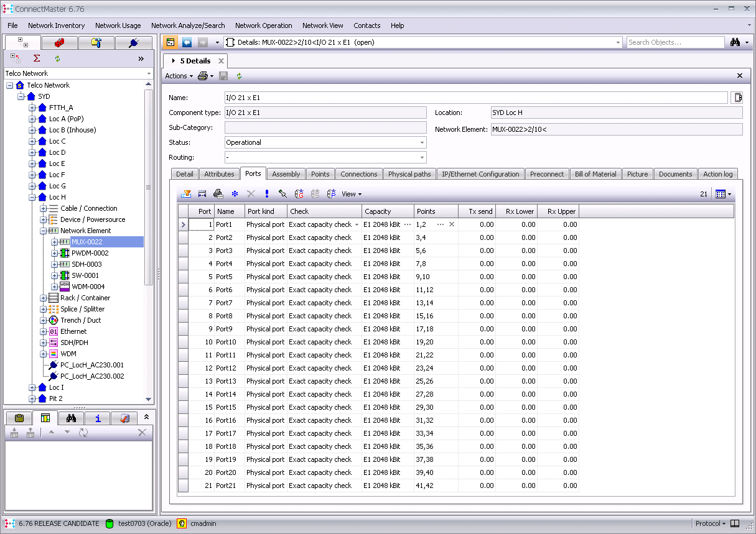
Task: Open the Network Analyze/Search menu
Action: pos(188,25)
